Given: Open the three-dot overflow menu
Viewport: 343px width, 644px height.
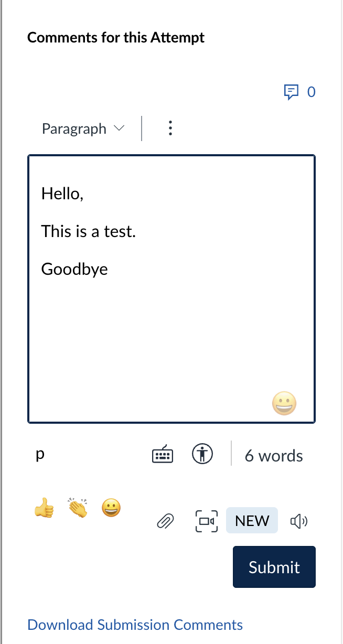Looking at the screenshot, I should [x=170, y=128].
